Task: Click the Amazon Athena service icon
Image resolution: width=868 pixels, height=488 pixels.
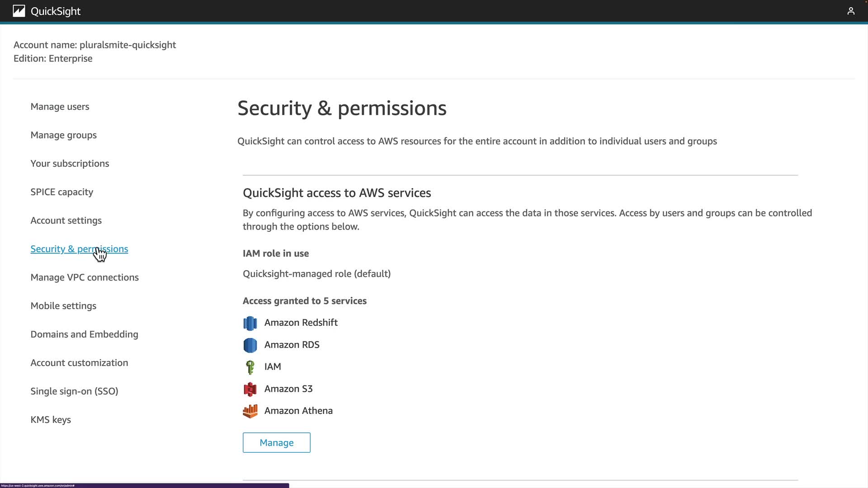Action: point(250,411)
